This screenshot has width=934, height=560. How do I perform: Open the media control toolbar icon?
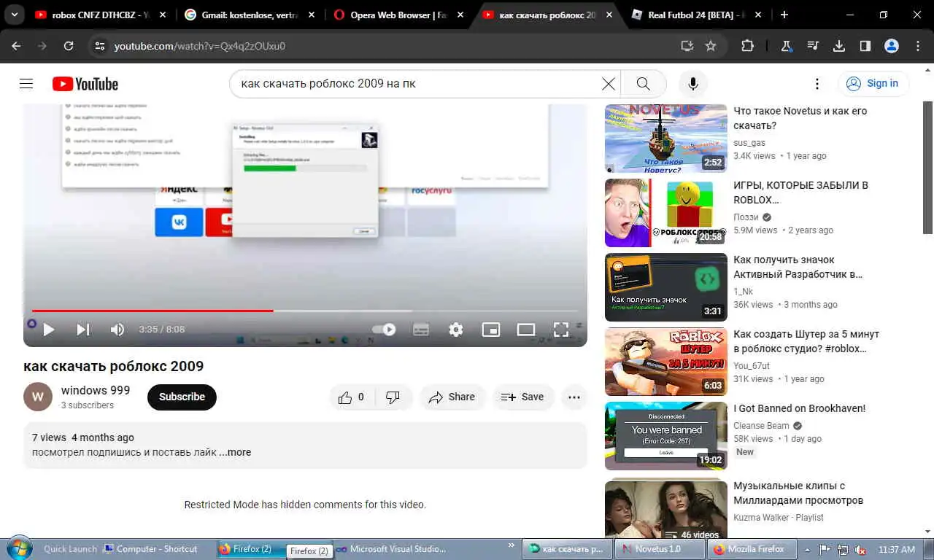click(813, 46)
